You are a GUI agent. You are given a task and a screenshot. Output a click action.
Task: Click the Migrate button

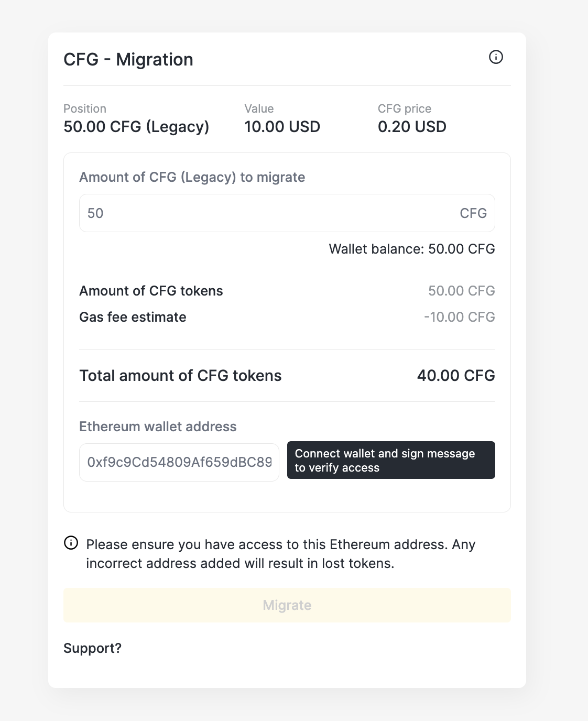287,605
